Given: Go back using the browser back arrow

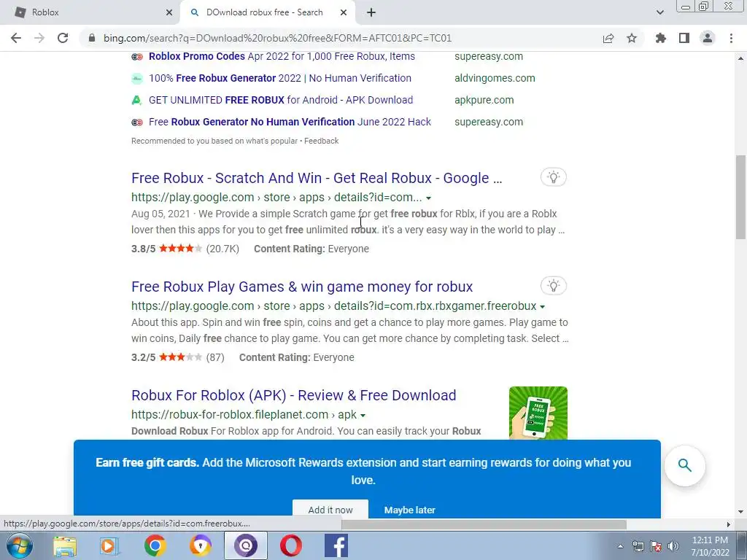Looking at the screenshot, I should [x=16, y=38].
